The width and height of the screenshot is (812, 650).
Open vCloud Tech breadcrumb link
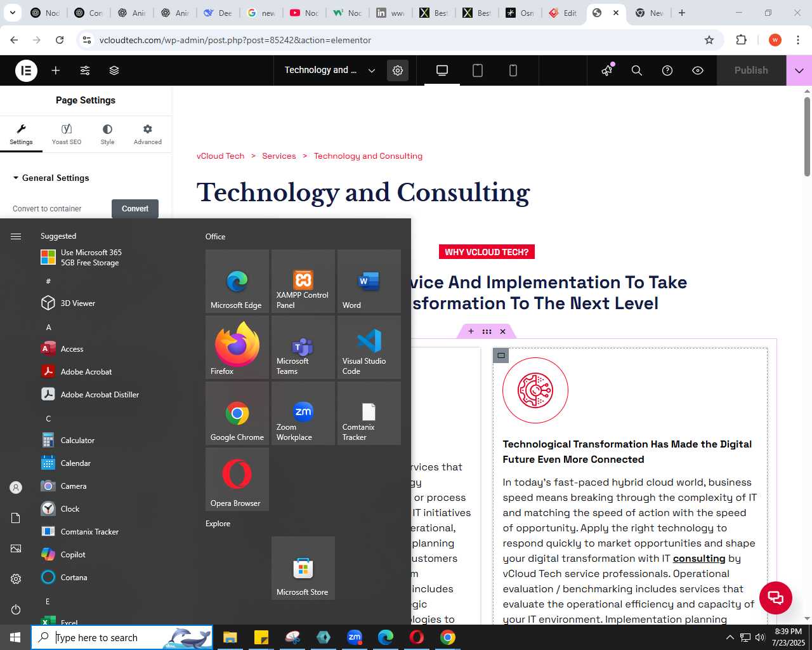pyautogui.click(x=220, y=156)
